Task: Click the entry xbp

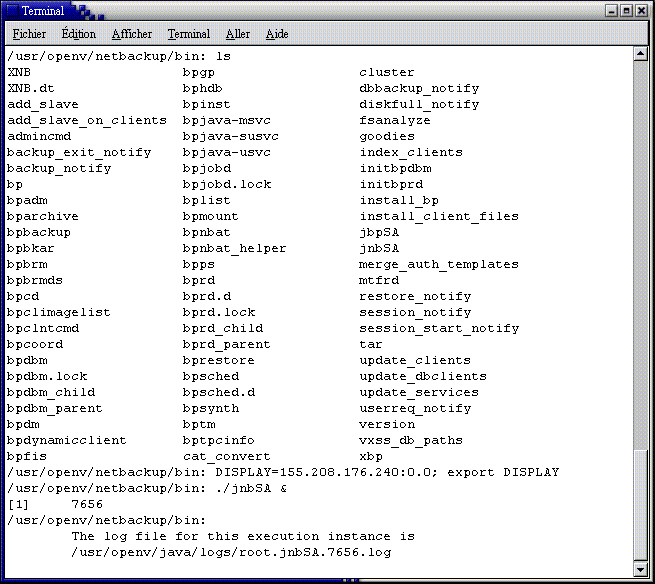Action: click(371, 457)
